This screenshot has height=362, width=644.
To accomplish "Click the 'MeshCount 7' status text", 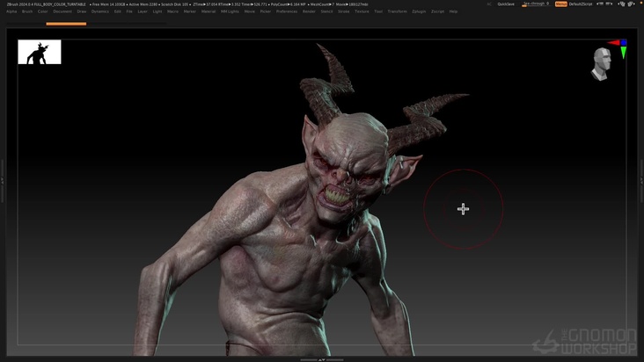I will [322, 4].
